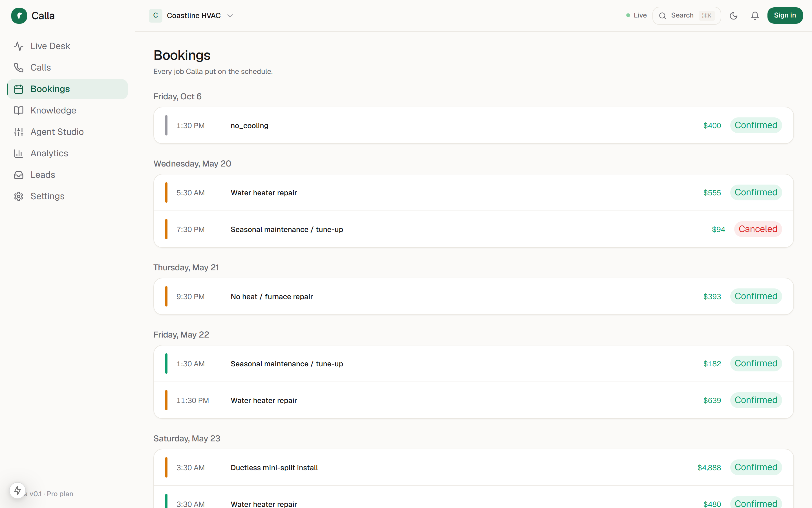Click the Saturday, May 23 date heading

[x=187, y=439]
